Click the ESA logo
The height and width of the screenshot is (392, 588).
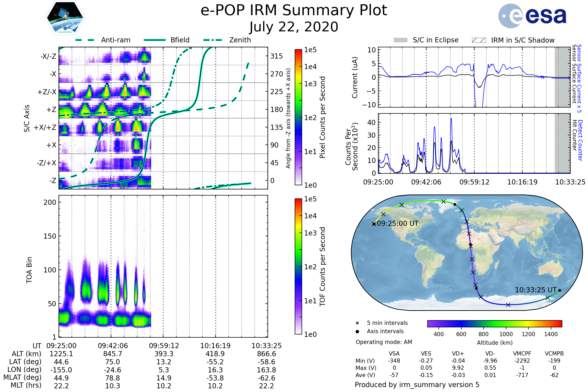532,15
